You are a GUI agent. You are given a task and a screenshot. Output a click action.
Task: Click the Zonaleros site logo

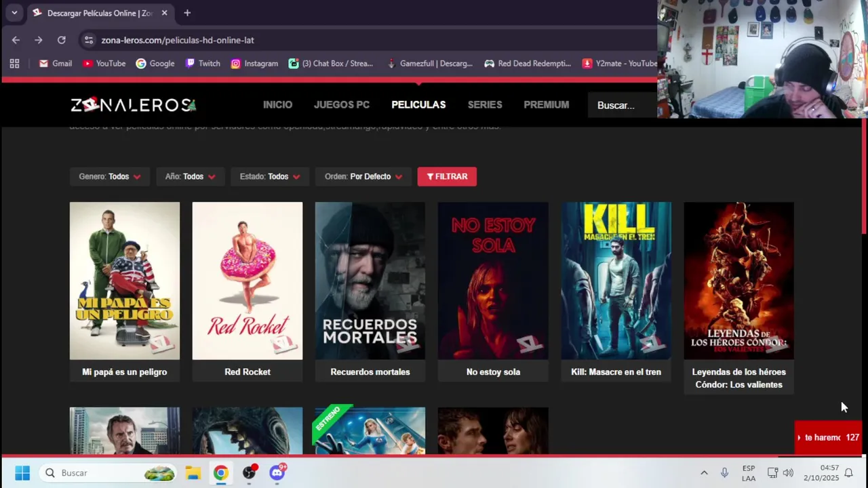pos(134,105)
